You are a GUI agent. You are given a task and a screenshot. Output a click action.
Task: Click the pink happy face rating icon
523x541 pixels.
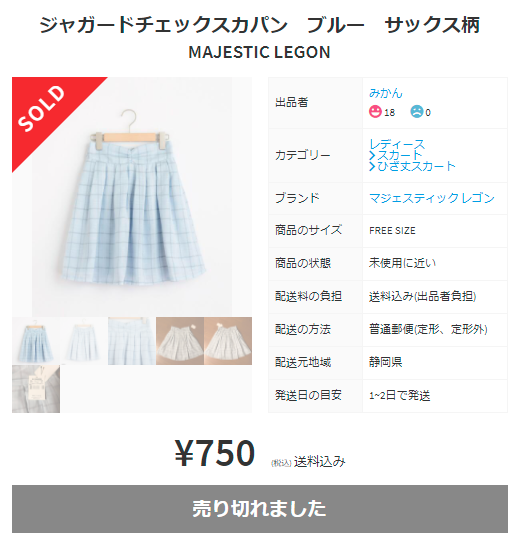point(375,112)
